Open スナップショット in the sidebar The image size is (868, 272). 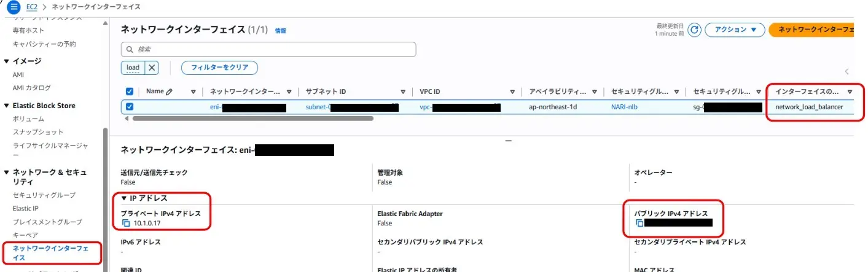point(38,132)
